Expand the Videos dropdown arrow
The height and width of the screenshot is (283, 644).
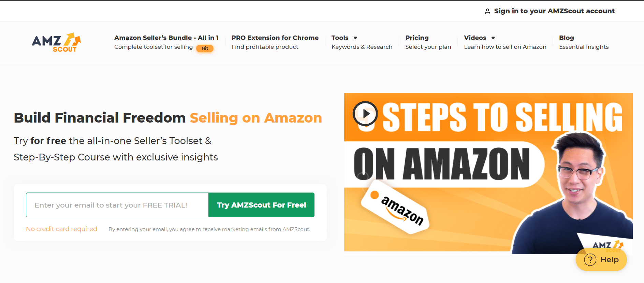pyautogui.click(x=493, y=38)
